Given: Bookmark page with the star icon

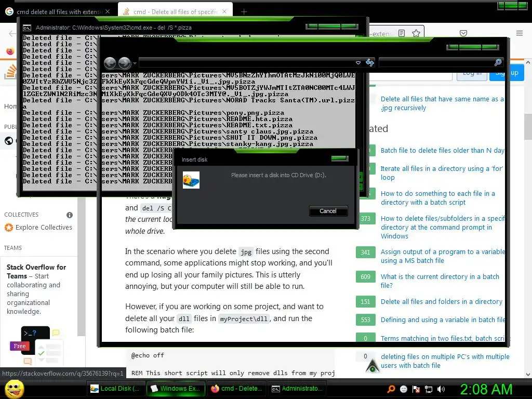Looking at the screenshot, I should click(416, 33).
